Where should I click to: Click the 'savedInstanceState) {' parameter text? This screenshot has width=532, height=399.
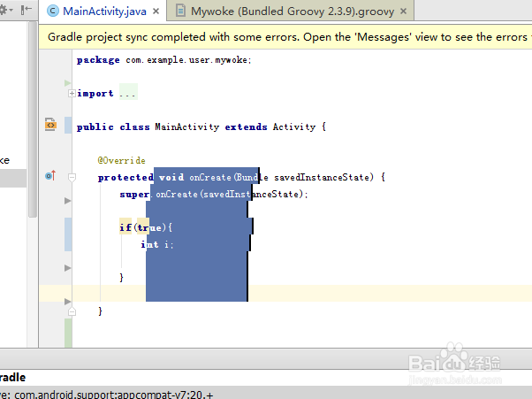pos(330,177)
